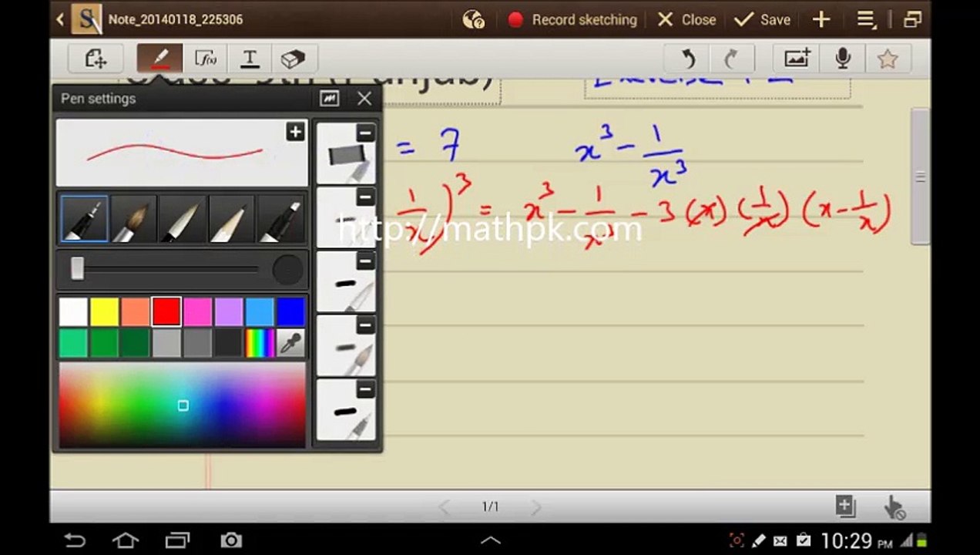
Task: Remove the fifth pen preset
Action: click(366, 390)
